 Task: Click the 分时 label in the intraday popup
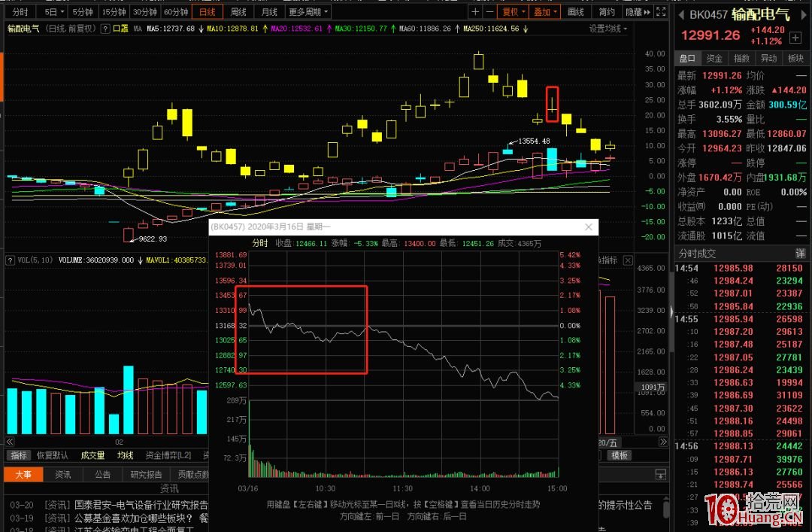point(260,243)
